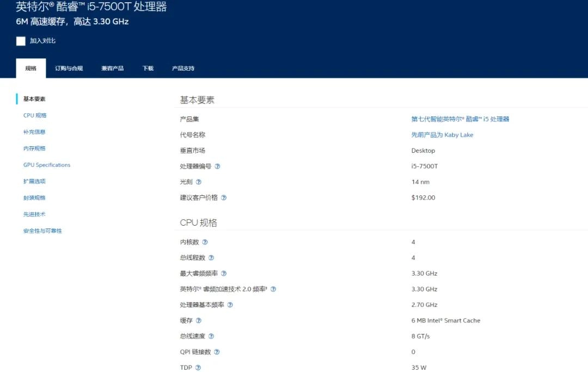The width and height of the screenshot is (588, 372).
Task: Click the 先前产品为 Kaby Lake link
Action: [442, 135]
